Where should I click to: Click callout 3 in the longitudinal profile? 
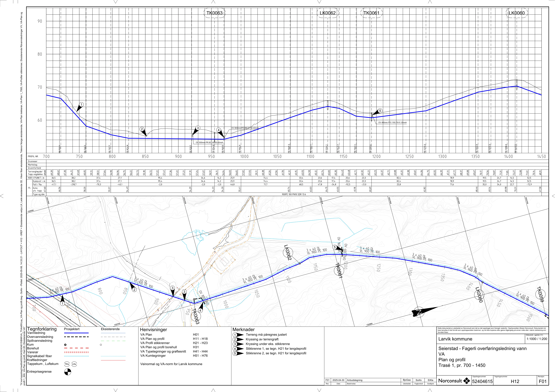(198, 128)
